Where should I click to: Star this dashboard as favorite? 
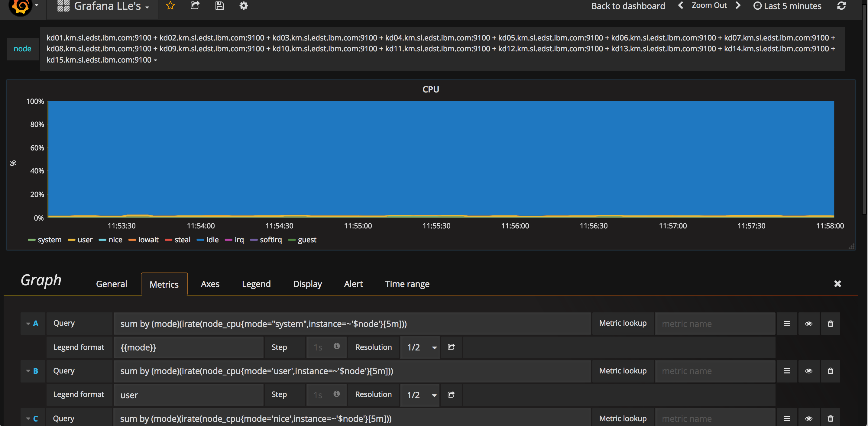pos(170,6)
